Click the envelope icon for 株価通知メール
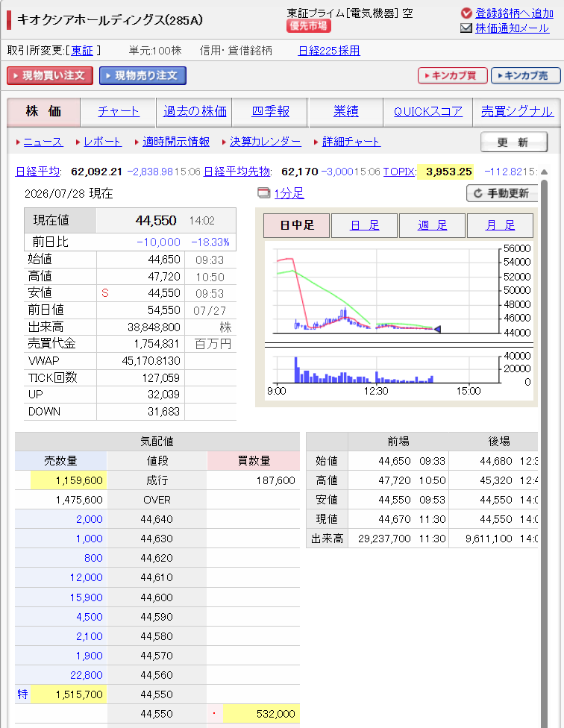The height and width of the screenshot is (728, 564). pos(466,28)
